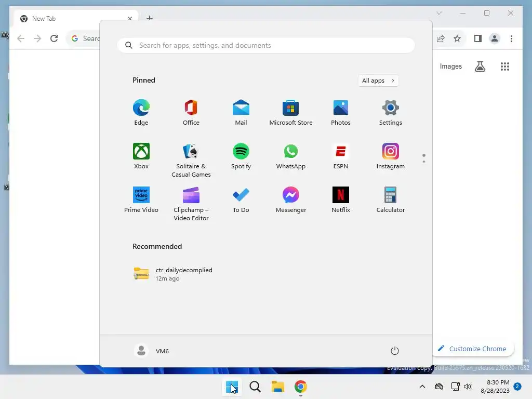Open the Chrome profile menu
Screen dimensions: 532x399
[x=495, y=38]
